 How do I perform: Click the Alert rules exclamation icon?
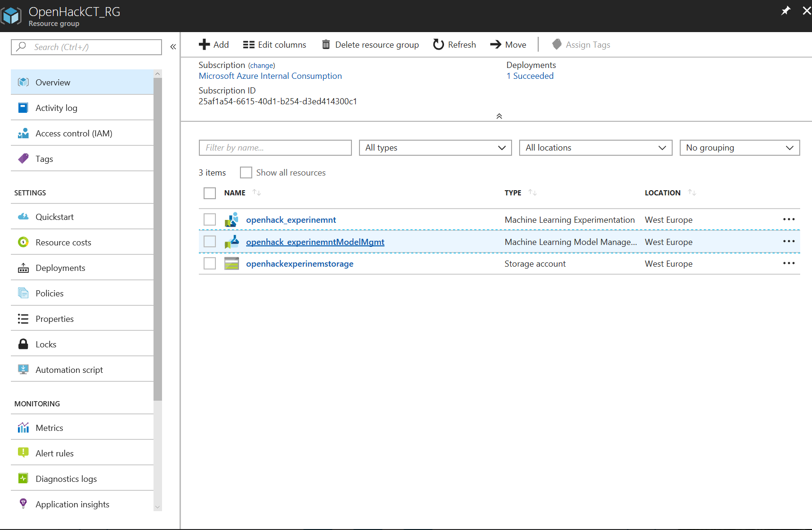[23, 453]
